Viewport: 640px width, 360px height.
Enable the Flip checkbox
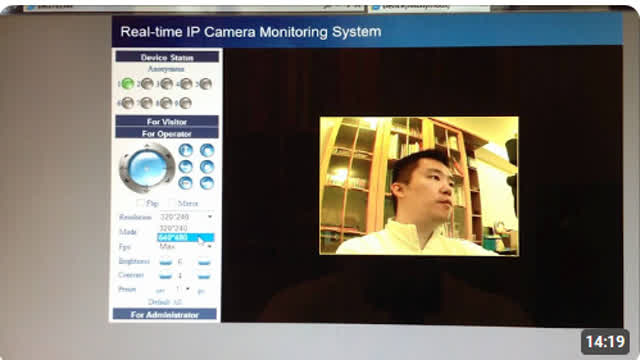click(x=141, y=203)
